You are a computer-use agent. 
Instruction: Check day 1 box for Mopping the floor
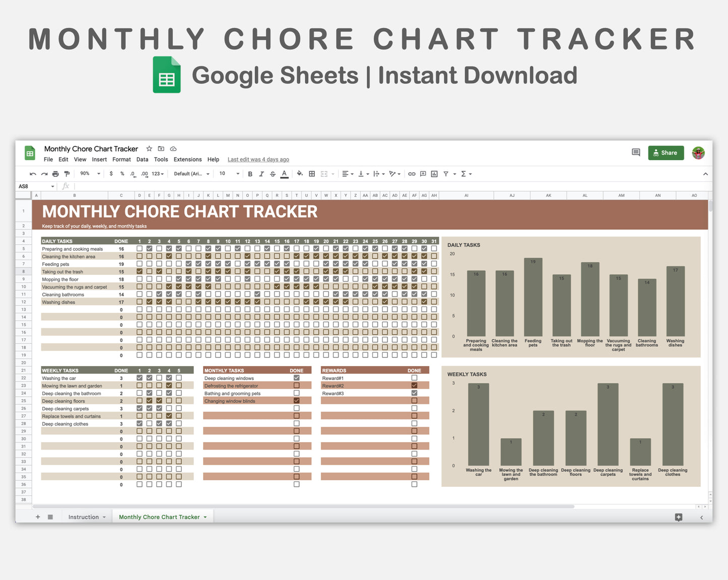[140, 279]
